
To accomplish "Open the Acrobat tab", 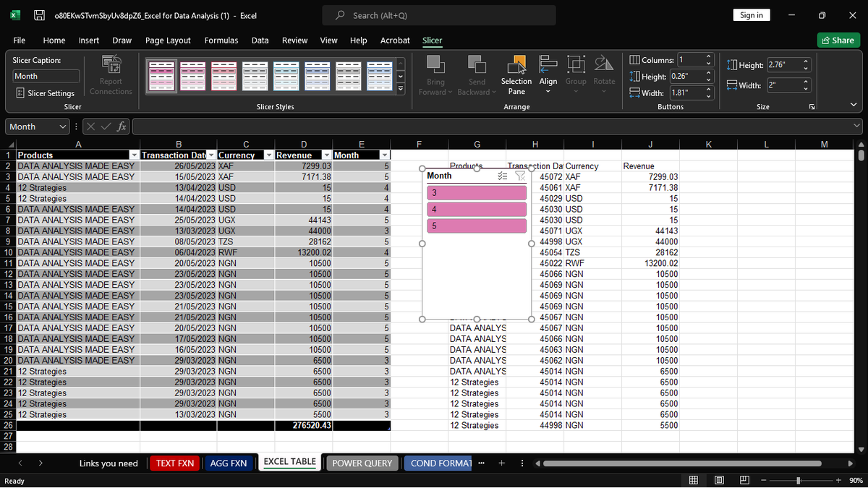I will pyautogui.click(x=395, y=40).
